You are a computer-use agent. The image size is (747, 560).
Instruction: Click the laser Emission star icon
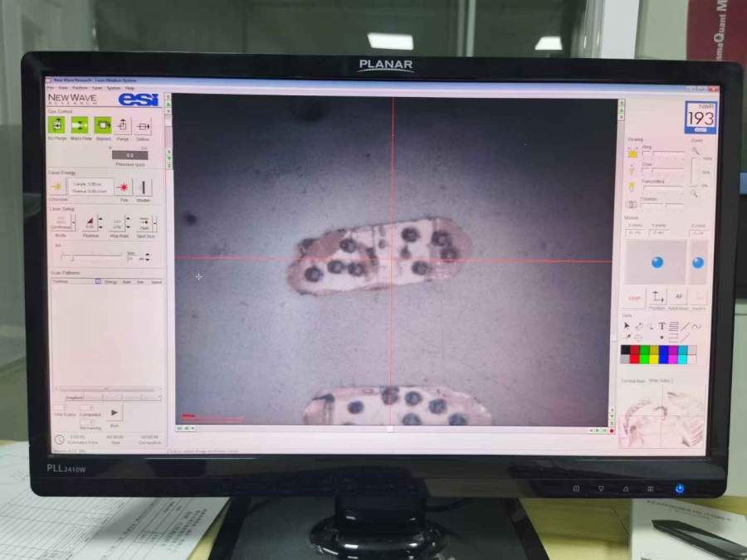[x=57, y=187]
